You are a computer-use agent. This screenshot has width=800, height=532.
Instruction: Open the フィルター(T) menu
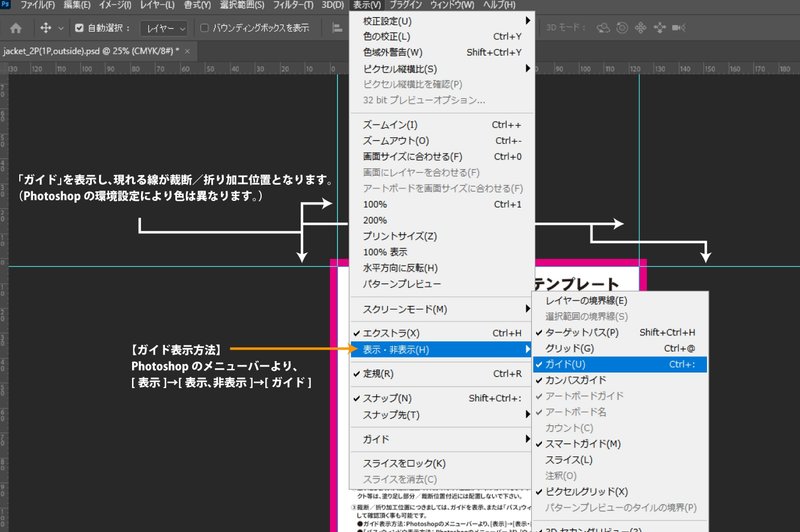click(x=293, y=5)
